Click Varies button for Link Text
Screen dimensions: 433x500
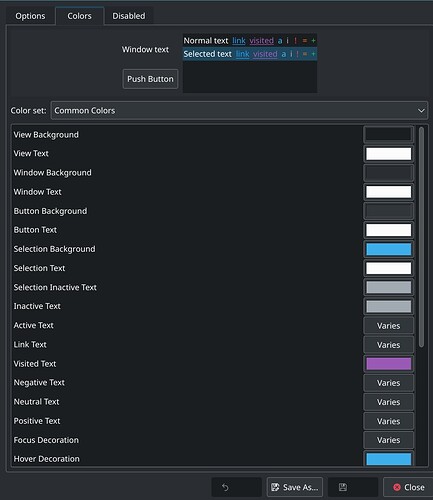point(389,345)
